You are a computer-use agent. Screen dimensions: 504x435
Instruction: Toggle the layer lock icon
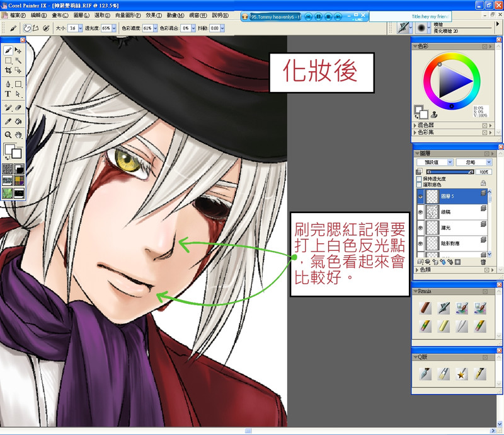[483, 183]
